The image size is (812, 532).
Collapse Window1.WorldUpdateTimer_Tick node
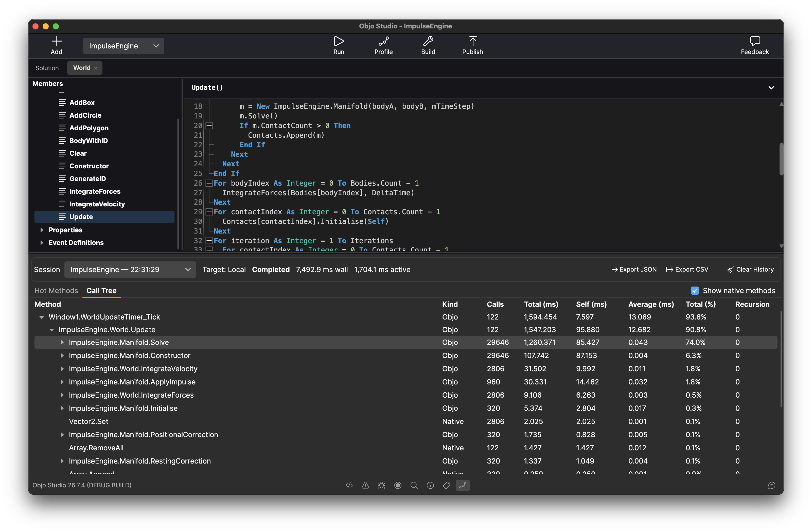42,317
